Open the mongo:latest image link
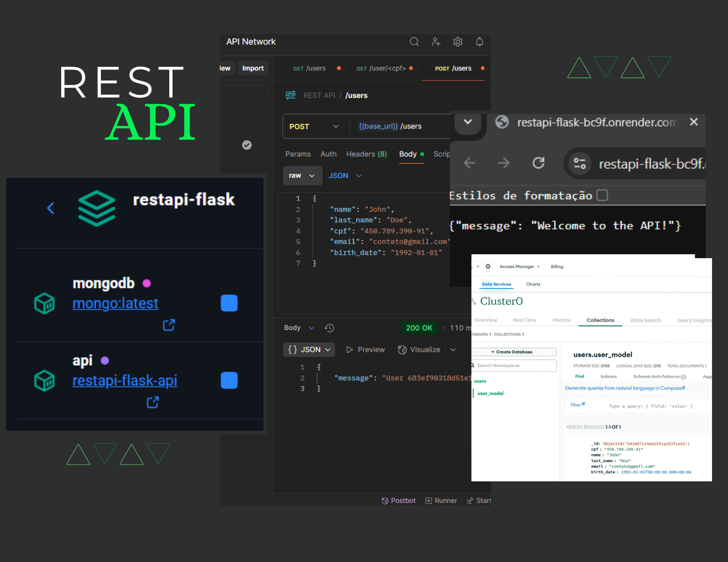Viewport: 728px width, 562px height. click(115, 303)
